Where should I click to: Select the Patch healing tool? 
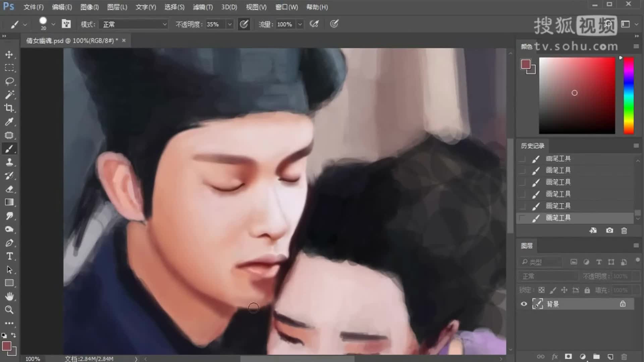(9, 135)
